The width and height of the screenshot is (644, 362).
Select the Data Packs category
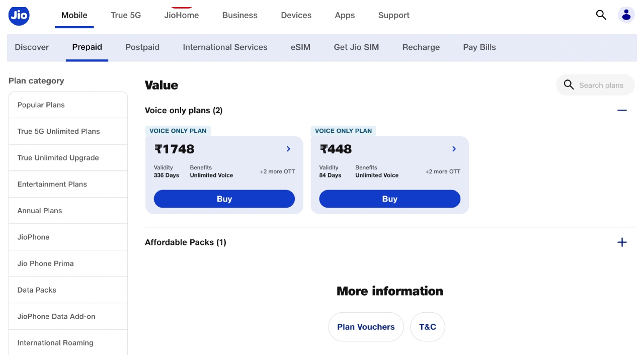37,290
